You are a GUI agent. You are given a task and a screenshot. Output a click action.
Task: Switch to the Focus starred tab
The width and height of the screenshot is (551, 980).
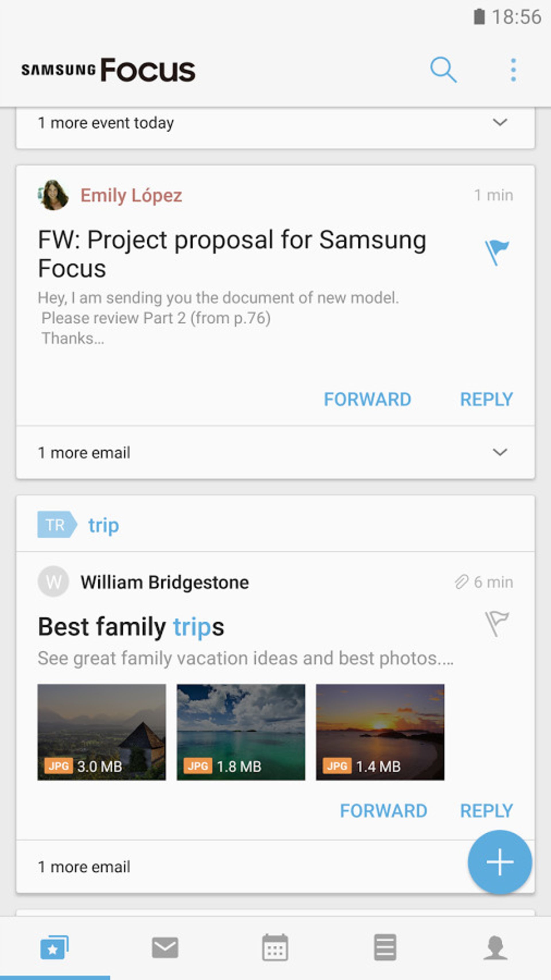click(x=55, y=947)
